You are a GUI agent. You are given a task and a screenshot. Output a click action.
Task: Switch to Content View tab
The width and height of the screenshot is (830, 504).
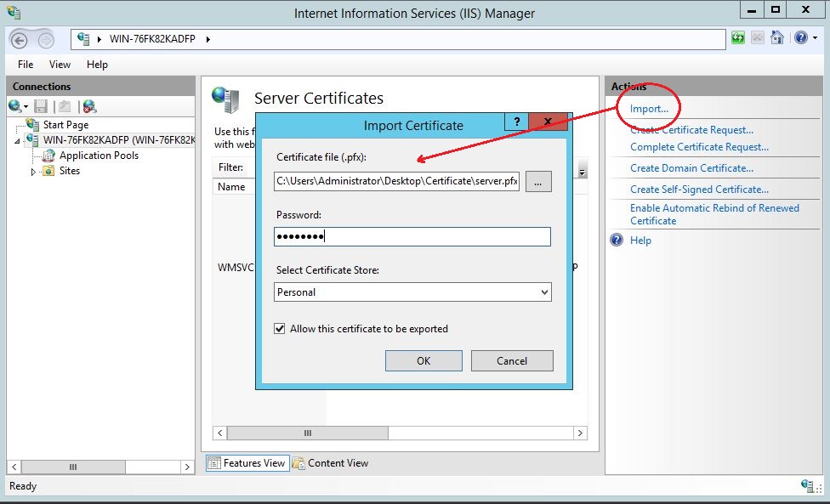(330, 463)
